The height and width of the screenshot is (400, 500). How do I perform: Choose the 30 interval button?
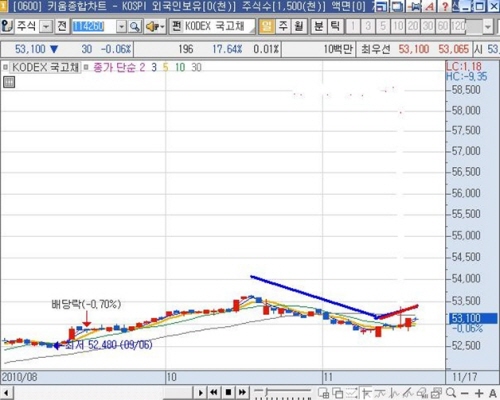pos(428,26)
